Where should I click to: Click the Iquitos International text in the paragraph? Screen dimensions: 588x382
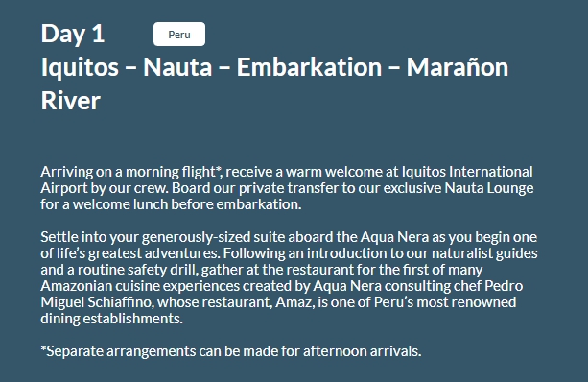[x=467, y=172]
